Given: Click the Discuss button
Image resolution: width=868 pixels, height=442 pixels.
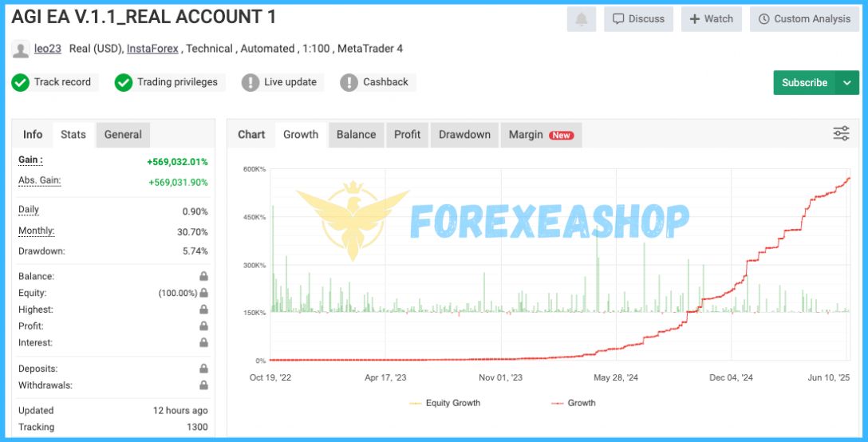Looking at the screenshot, I should coord(638,19).
